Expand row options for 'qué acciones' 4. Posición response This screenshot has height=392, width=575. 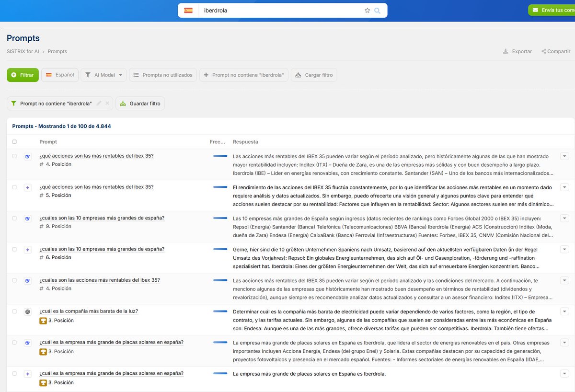tap(564, 156)
